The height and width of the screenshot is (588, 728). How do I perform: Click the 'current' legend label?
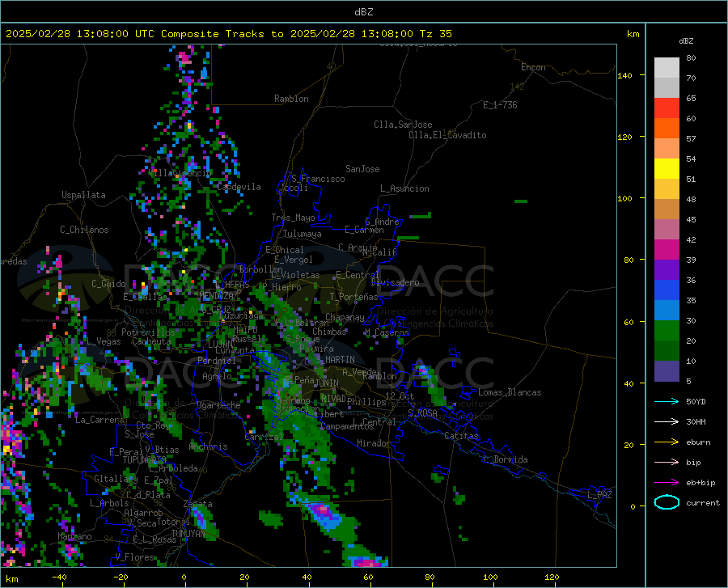pyautogui.click(x=703, y=502)
